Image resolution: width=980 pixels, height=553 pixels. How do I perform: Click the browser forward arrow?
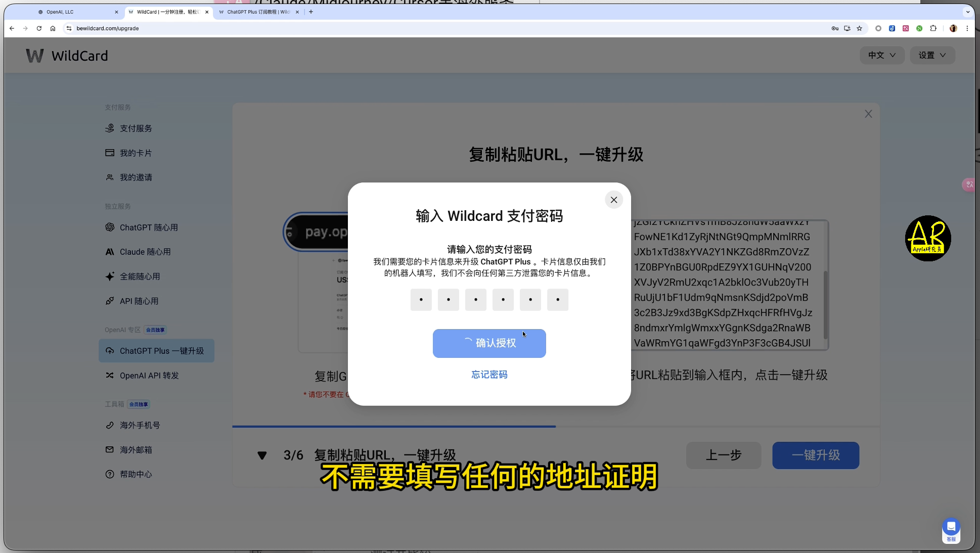tap(25, 28)
